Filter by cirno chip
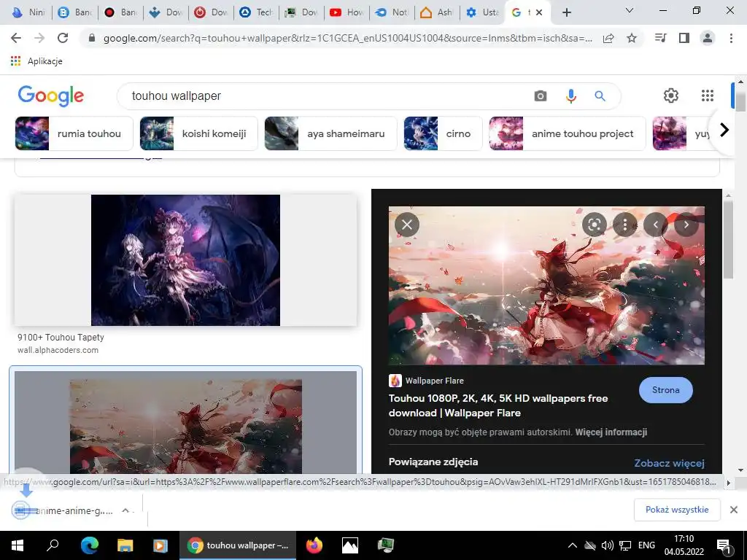This screenshot has height=560, width=747. [443, 134]
